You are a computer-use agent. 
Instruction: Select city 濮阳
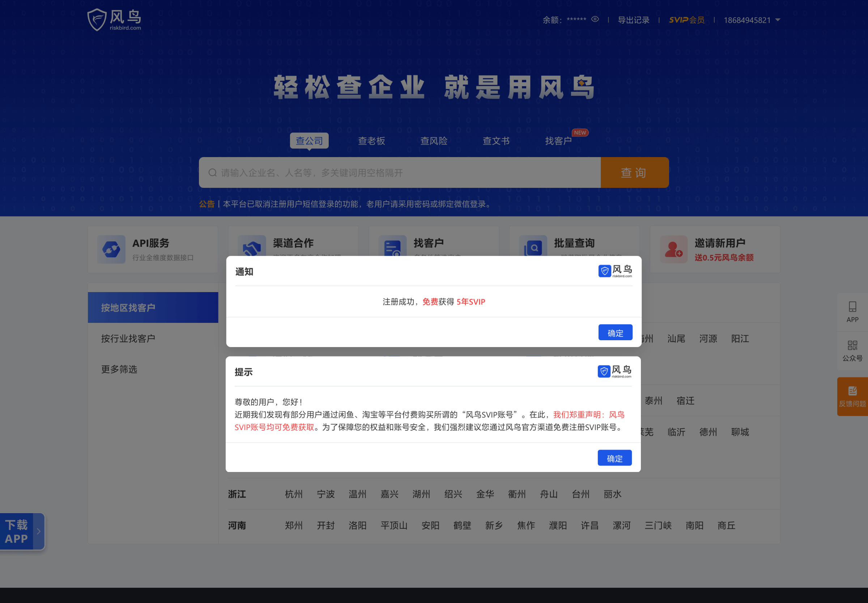(558, 525)
